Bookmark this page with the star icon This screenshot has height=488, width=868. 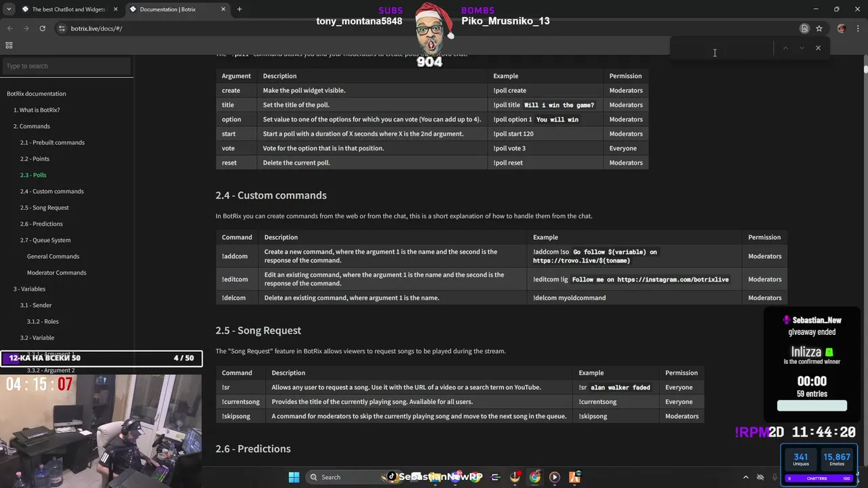click(x=819, y=28)
